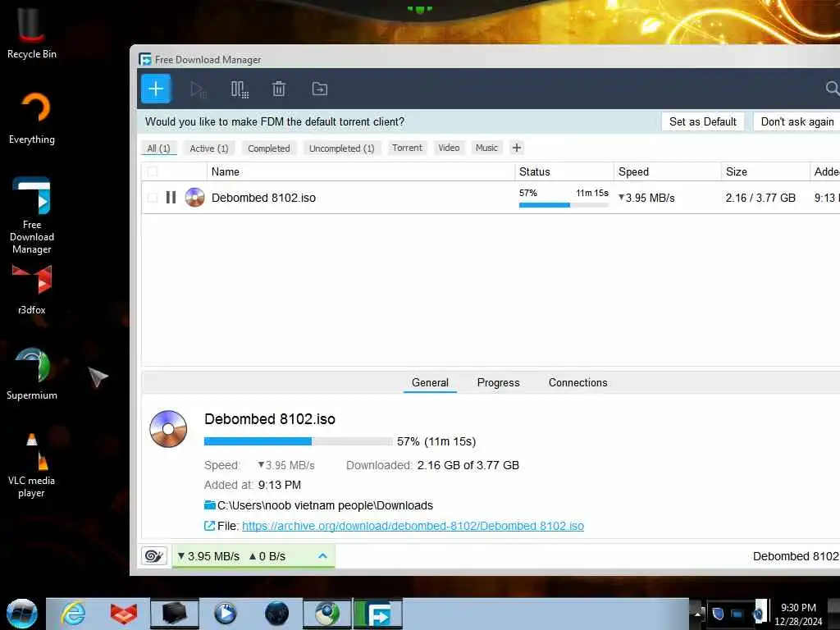Click the Set as Default button
This screenshot has height=630, width=840.
pyautogui.click(x=703, y=121)
